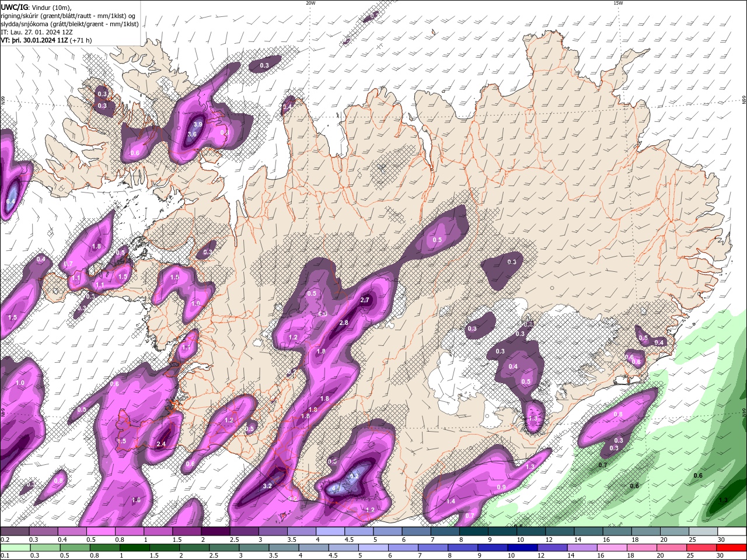Click the 0.9 snowfall value label
This screenshot has width=747, height=560.
[x=501, y=487]
